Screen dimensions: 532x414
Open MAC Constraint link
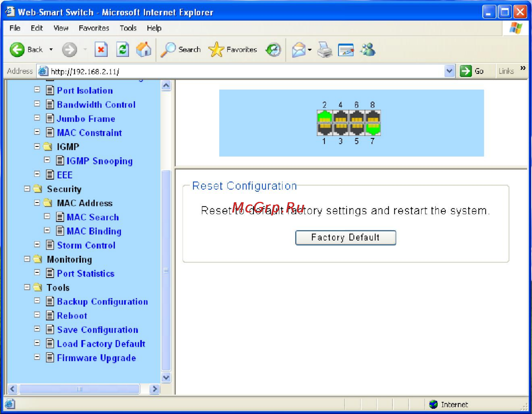(x=89, y=132)
